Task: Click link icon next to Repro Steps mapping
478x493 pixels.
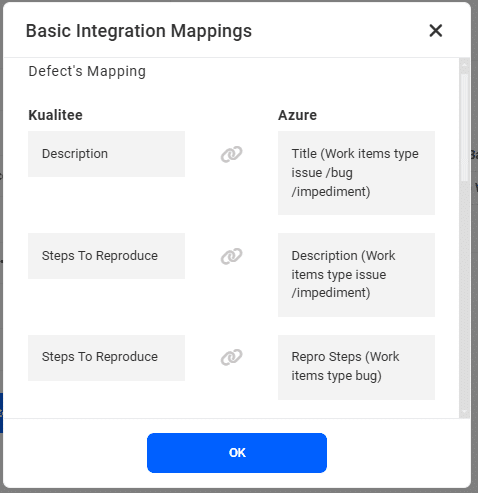Action: tap(231, 357)
